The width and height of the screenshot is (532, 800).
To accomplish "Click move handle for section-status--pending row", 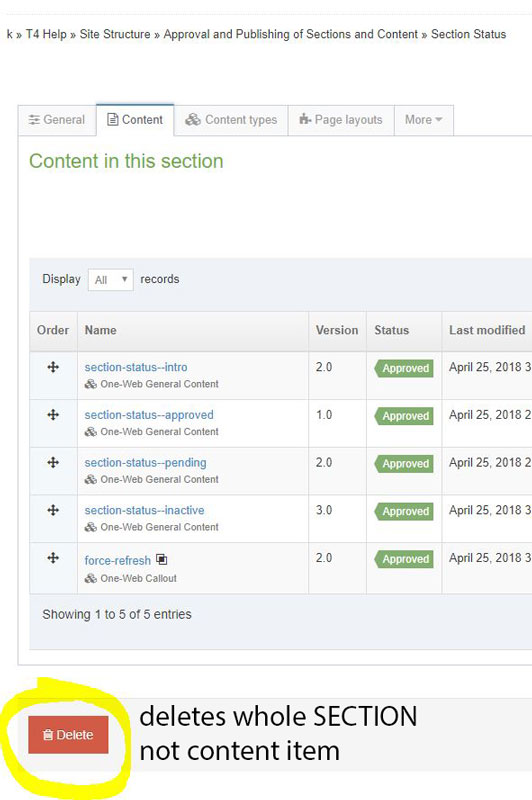I will pos(53,462).
